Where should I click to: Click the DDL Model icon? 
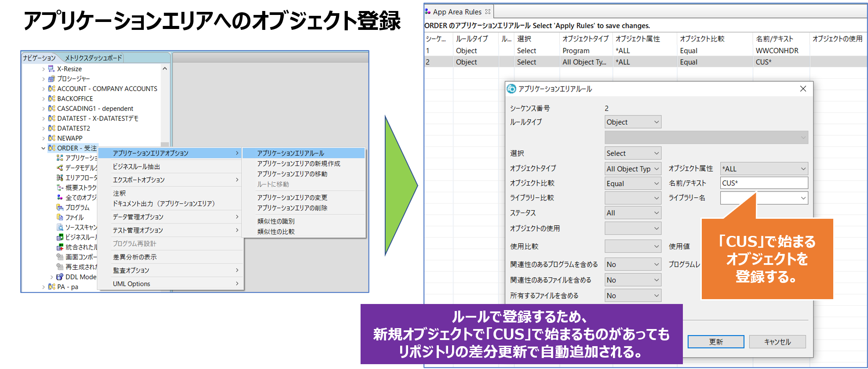click(x=60, y=277)
